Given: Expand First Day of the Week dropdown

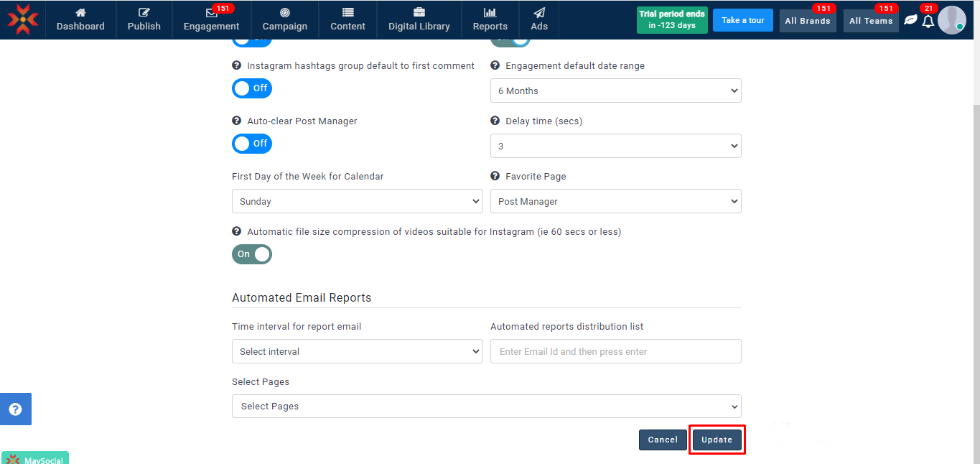Looking at the screenshot, I should [x=357, y=202].
